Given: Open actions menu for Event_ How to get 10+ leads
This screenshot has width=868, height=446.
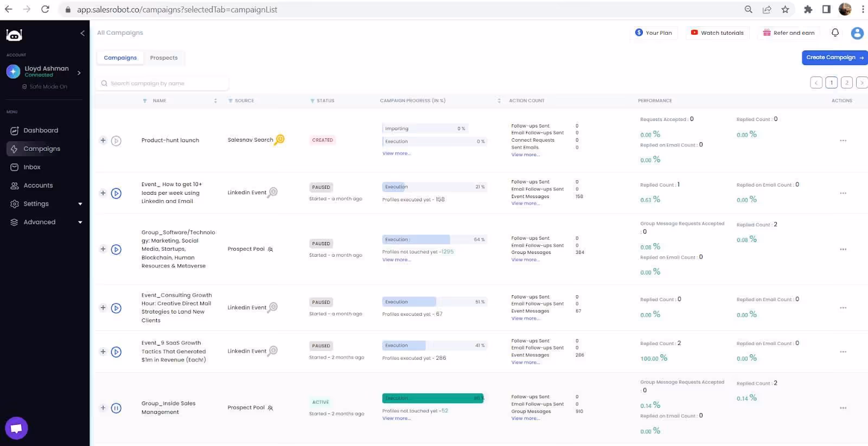Looking at the screenshot, I should point(843,193).
